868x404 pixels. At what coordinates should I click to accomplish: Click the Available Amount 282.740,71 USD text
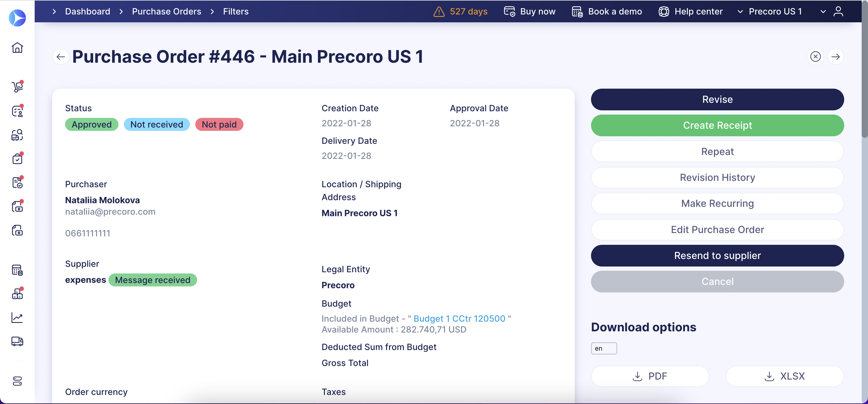(x=394, y=330)
